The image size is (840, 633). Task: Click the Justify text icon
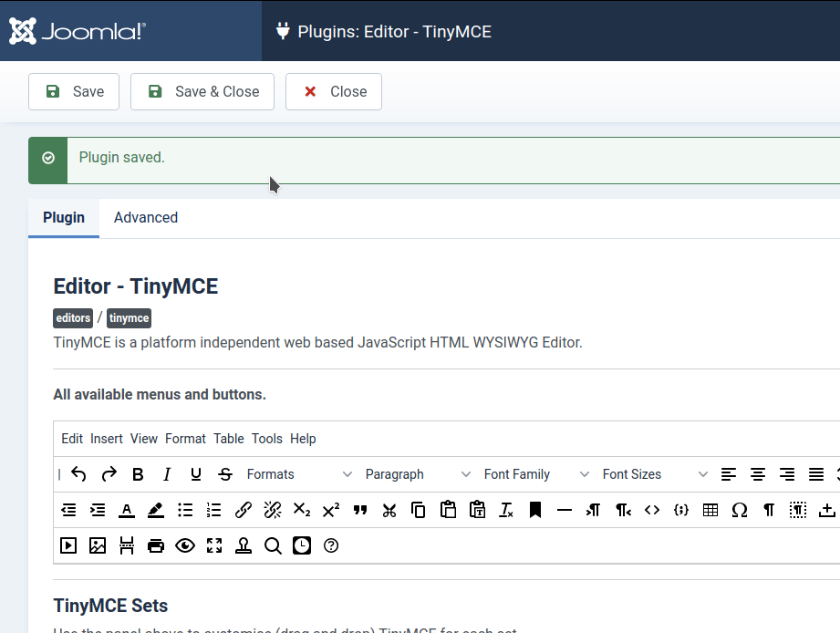816,474
